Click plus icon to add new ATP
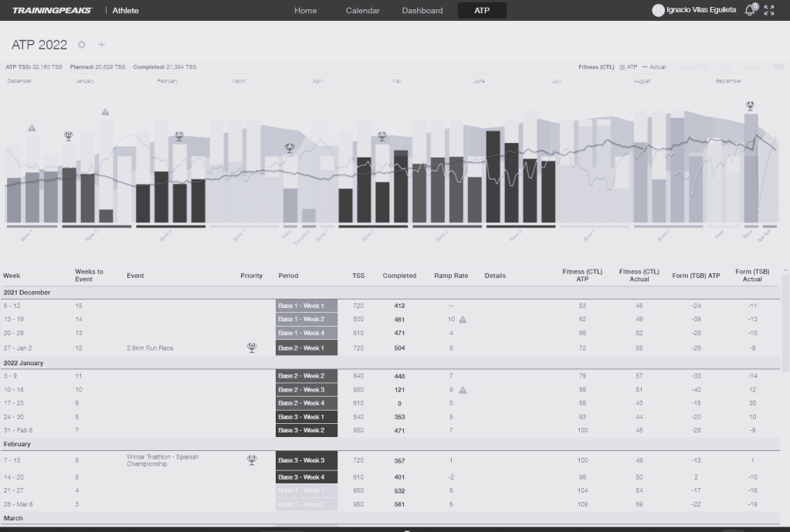This screenshot has height=532, width=790. click(x=101, y=45)
